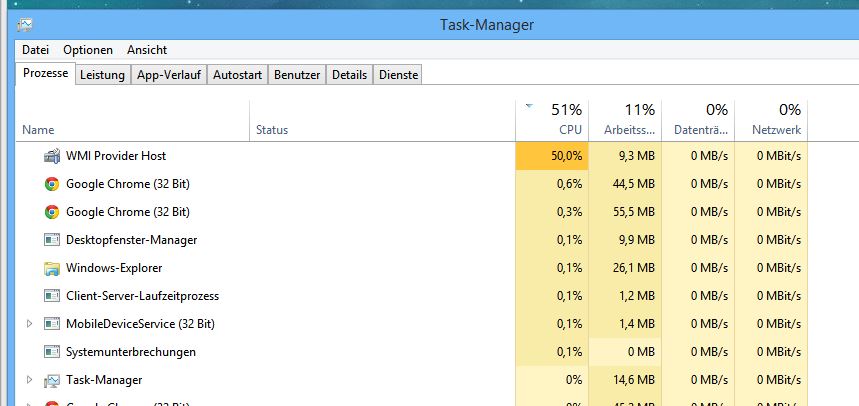The image size is (859, 406).
Task: Open the Dienste tab
Action: 398,75
